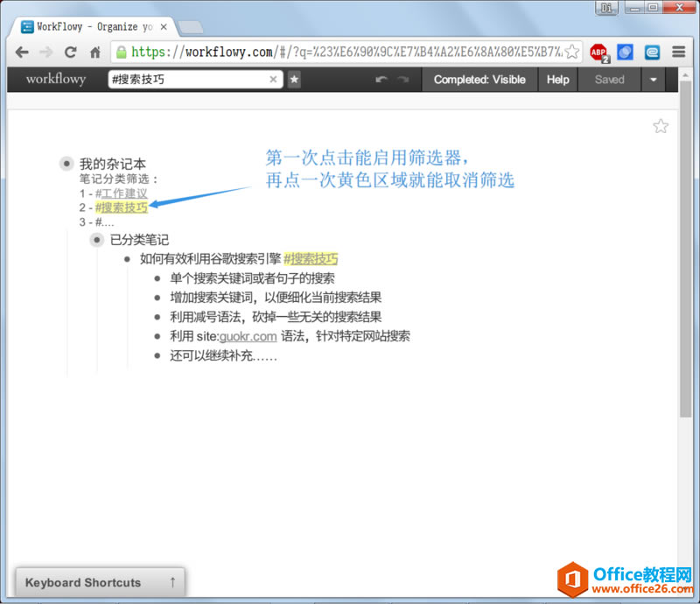Open Chrome's menu with the hamburger icon

pyautogui.click(x=678, y=53)
